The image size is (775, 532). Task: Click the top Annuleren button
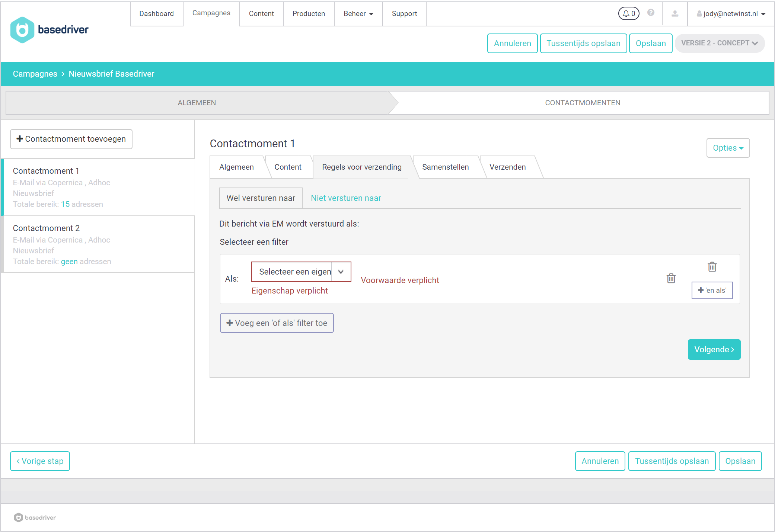tap(512, 44)
